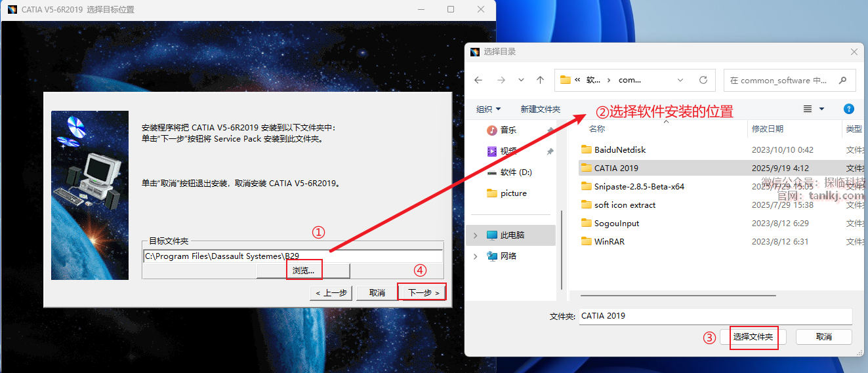Click 新建文件夹 to create new folder
The width and height of the screenshot is (868, 373).
tap(540, 109)
